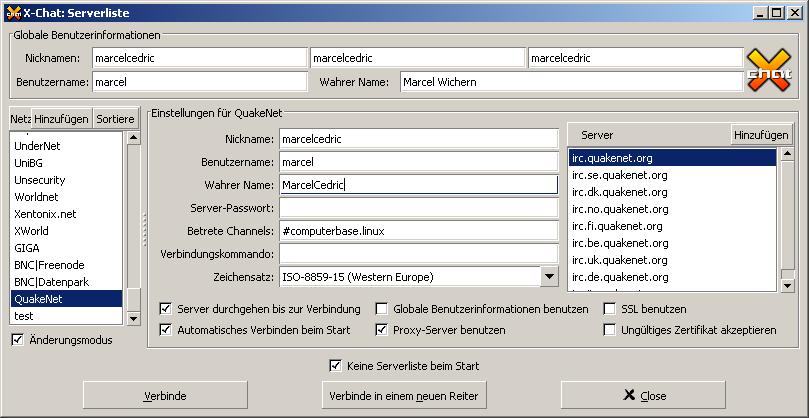
Task: Click the first global Nicknamen field
Action: [x=200, y=58]
